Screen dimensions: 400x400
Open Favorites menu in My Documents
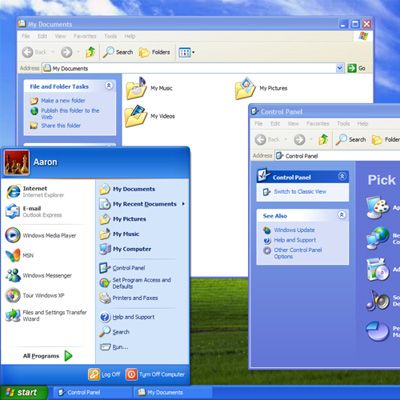85,36
